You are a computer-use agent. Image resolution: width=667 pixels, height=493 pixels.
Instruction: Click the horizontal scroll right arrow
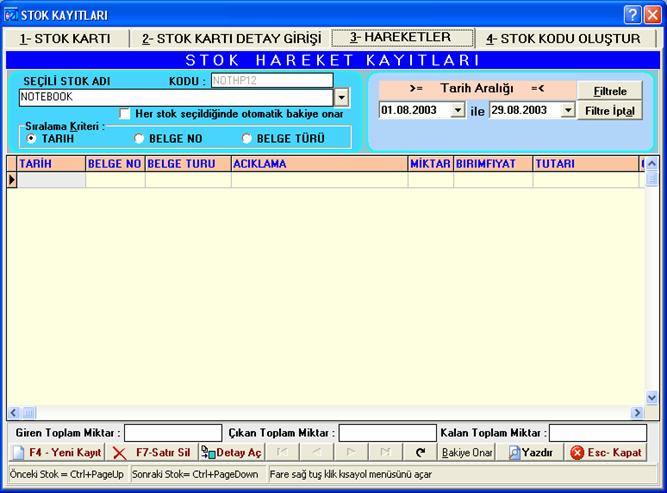click(637, 413)
